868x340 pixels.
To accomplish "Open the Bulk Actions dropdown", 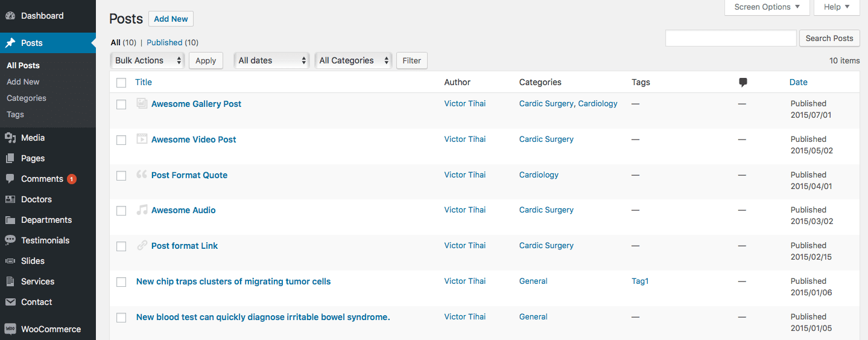I will coord(148,60).
